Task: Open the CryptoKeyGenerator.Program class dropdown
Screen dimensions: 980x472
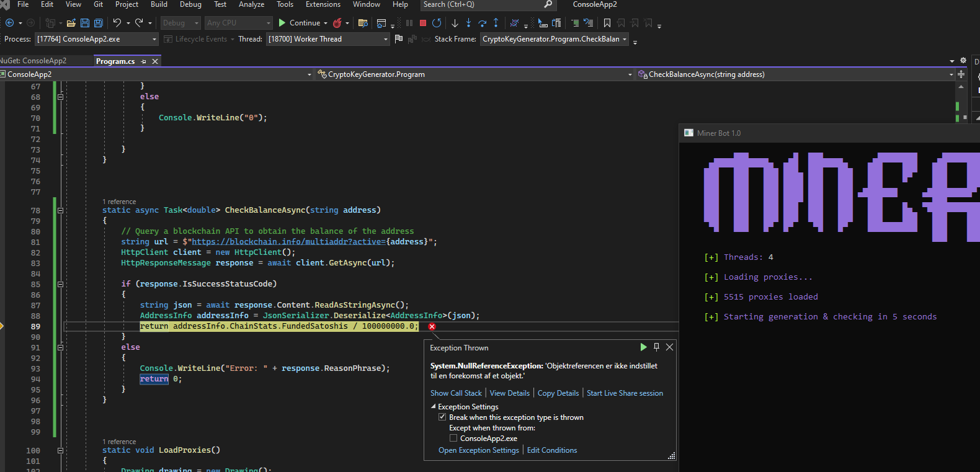Action: (474, 74)
